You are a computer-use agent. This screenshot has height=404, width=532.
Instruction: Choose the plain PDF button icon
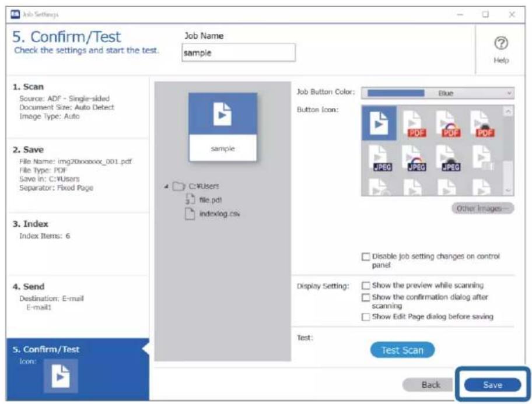414,123
